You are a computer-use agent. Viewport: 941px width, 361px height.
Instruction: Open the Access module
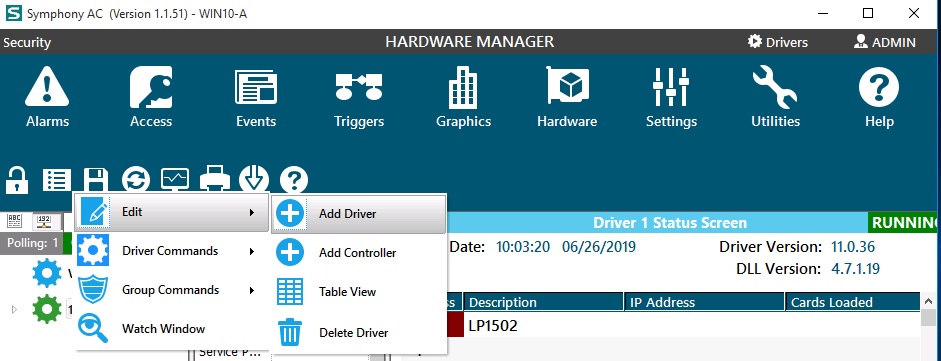point(151,97)
